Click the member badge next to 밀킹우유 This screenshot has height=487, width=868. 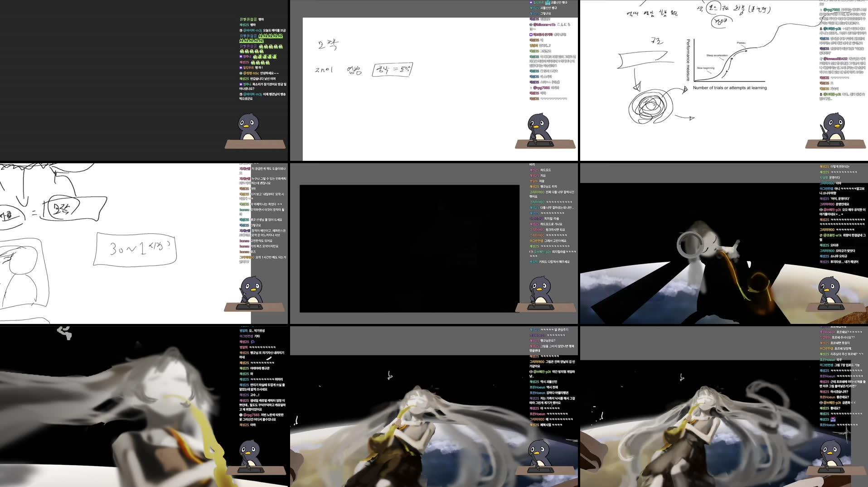point(241,68)
